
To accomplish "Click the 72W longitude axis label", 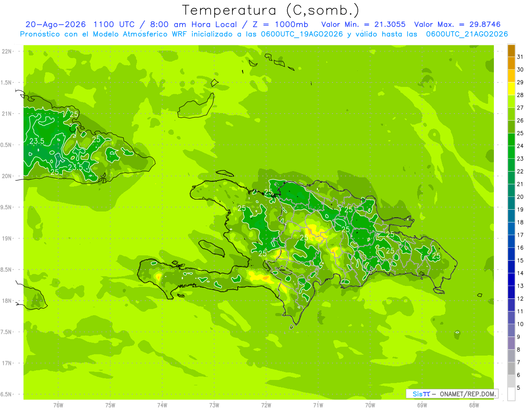I will tap(266, 405).
